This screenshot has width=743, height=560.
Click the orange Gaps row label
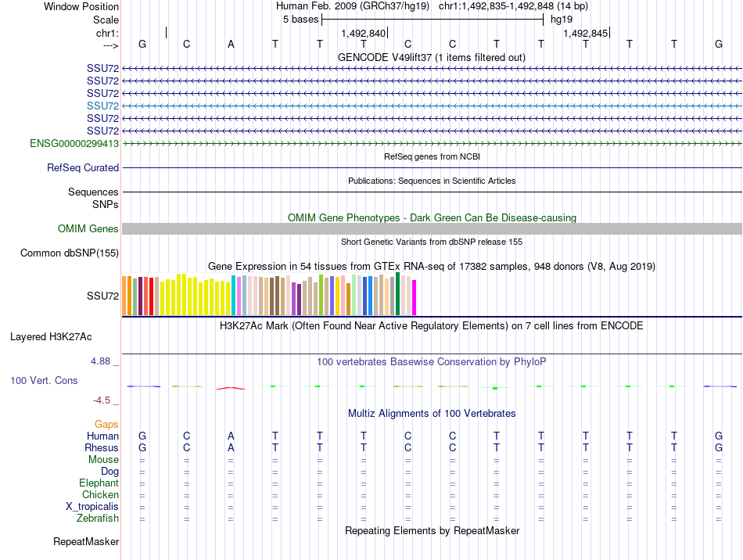click(106, 424)
